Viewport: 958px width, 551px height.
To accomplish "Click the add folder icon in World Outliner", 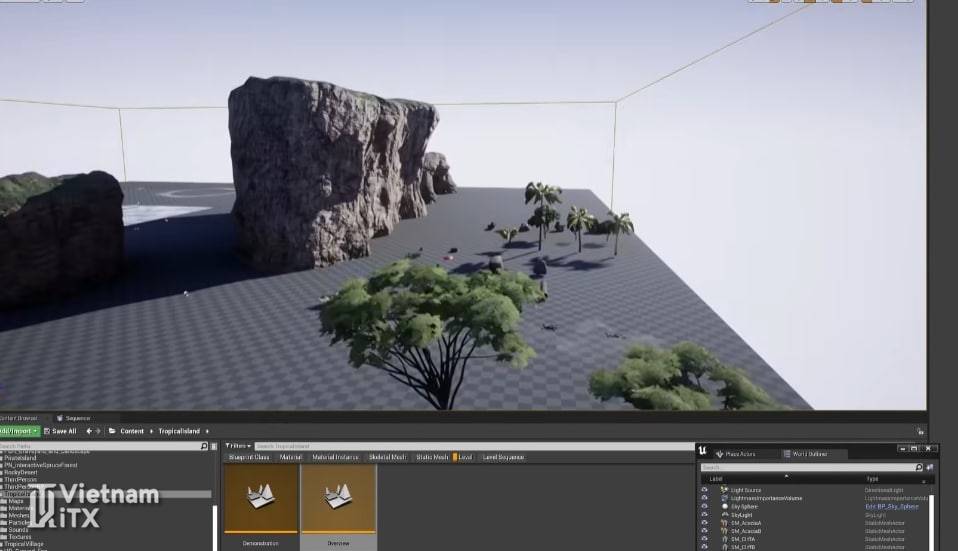I will (930, 467).
